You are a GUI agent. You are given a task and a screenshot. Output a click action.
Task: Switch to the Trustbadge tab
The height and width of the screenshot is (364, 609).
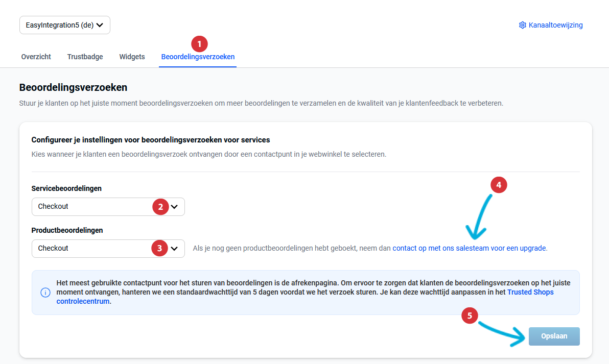pos(85,57)
